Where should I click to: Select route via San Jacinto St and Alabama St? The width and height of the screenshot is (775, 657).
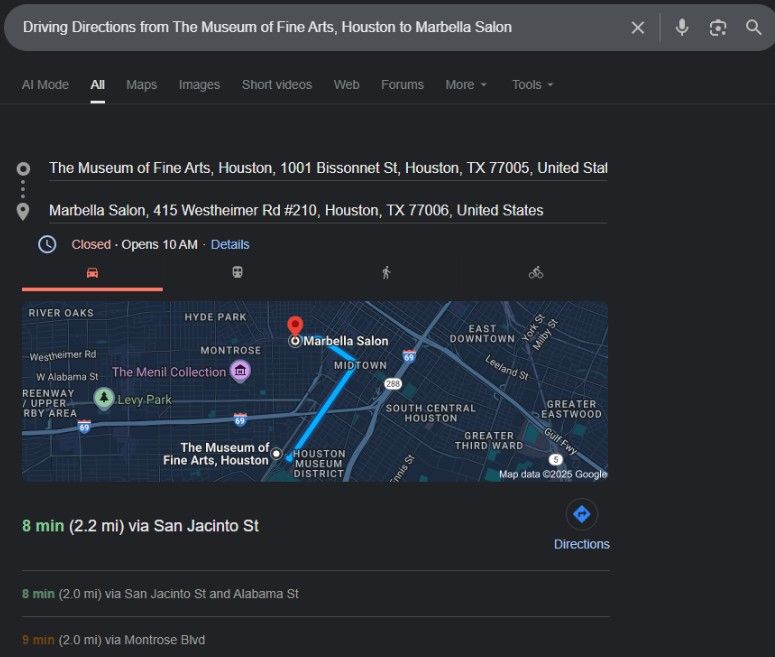click(x=160, y=594)
